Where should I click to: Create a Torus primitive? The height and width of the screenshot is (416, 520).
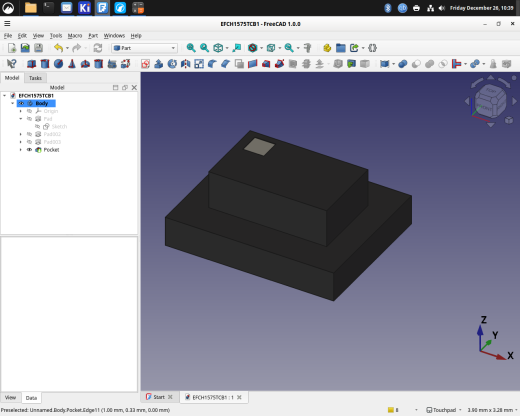pyautogui.click(x=85, y=64)
